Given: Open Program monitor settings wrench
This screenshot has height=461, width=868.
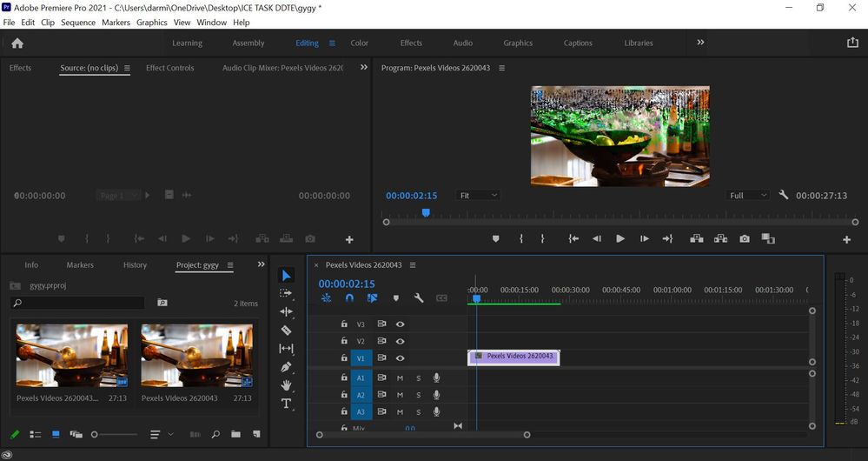Looking at the screenshot, I should [783, 196].
